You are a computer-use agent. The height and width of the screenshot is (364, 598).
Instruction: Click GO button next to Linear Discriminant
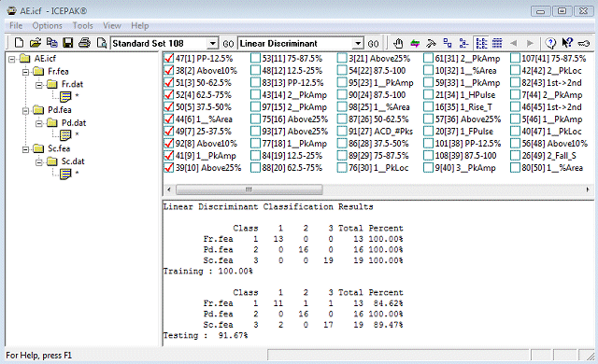tap(373, 44)
